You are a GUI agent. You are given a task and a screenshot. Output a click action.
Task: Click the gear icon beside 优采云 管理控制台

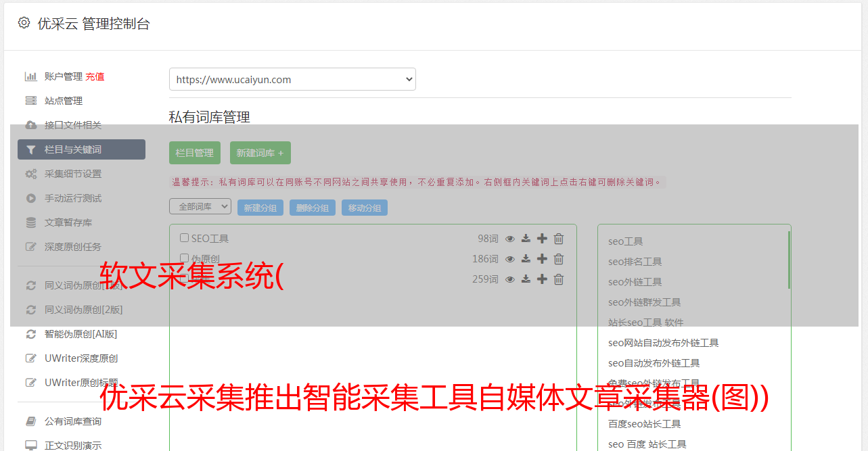24,23
